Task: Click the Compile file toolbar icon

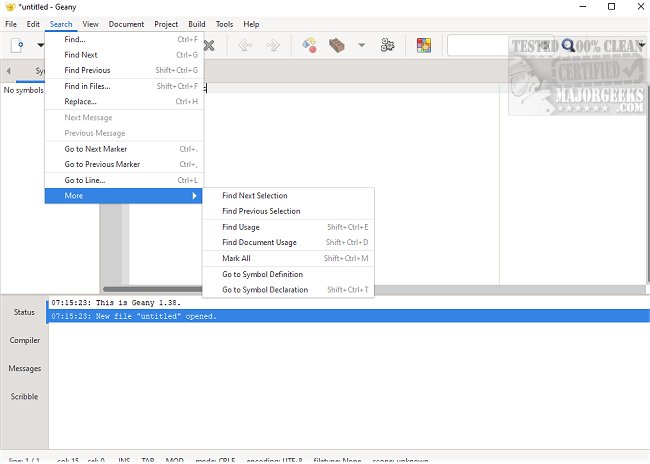Action: (309, 45)
